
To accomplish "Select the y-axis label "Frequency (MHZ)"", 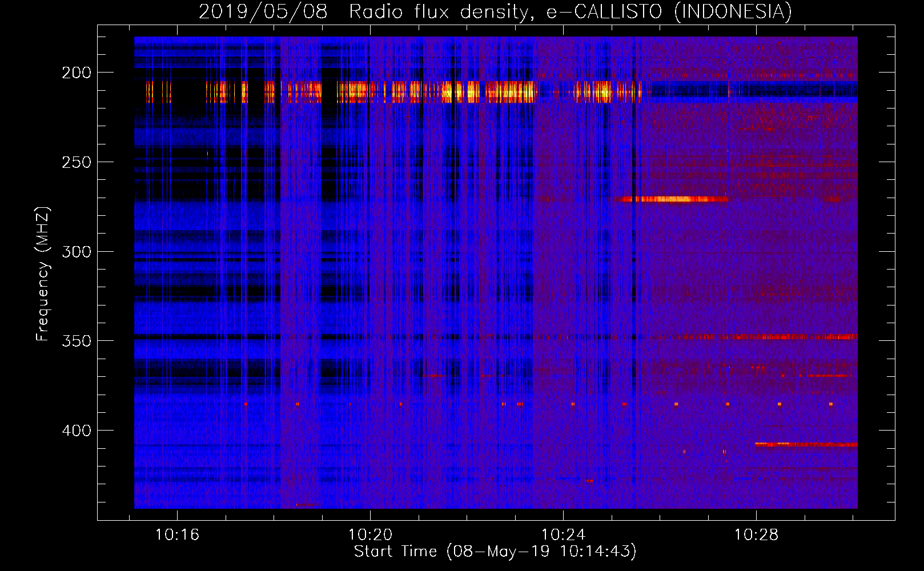I will pyautogui.click(x=42, y=274).
